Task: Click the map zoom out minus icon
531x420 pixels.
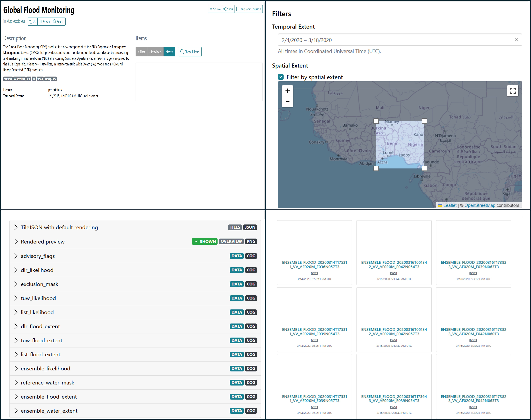Action: click(287, 102)
